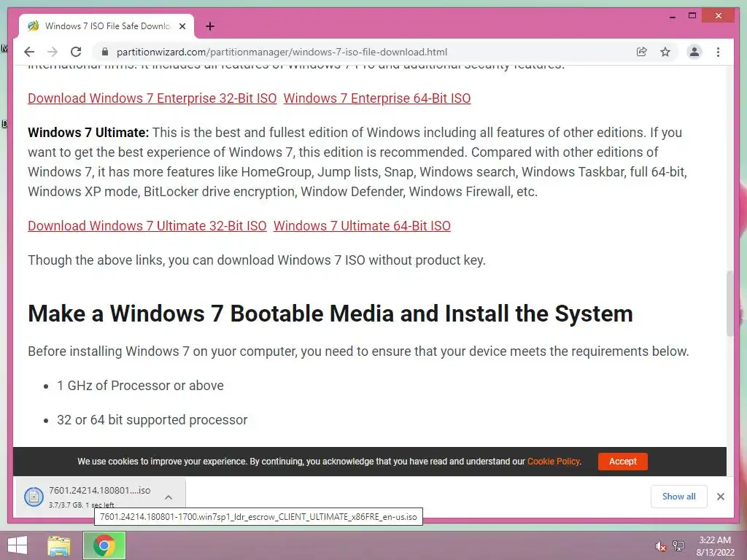Open Windows 7 Ultimate 64-Bit ISO link
Image resolution: width=747 pixels, height=560 pixels.
362,226
